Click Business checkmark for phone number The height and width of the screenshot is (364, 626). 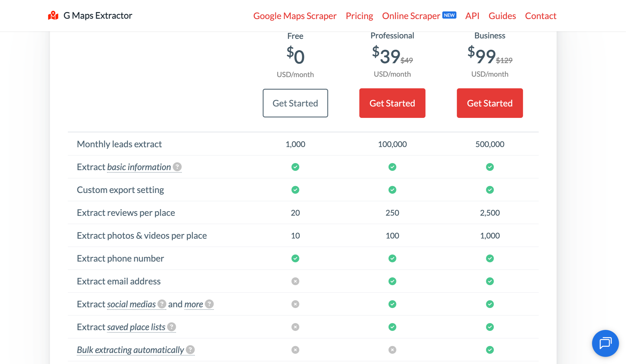pyautogui.click(x=490, y=258)
